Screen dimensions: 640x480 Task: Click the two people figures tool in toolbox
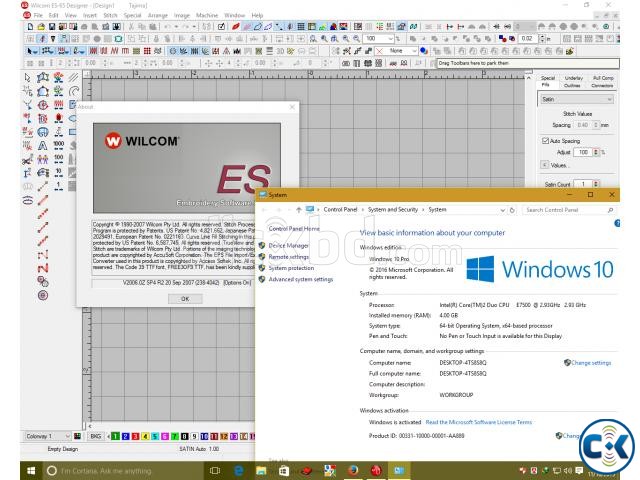click(x=42, y=160)
